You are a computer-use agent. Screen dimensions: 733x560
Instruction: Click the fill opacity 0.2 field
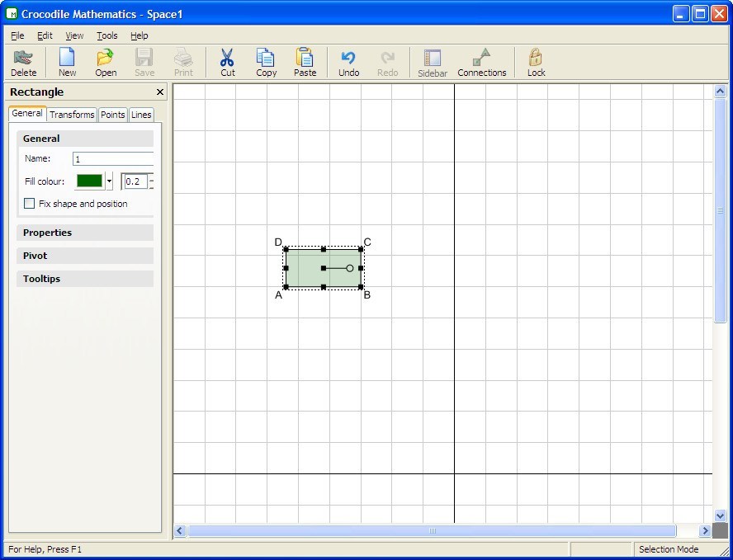point(135,181)
